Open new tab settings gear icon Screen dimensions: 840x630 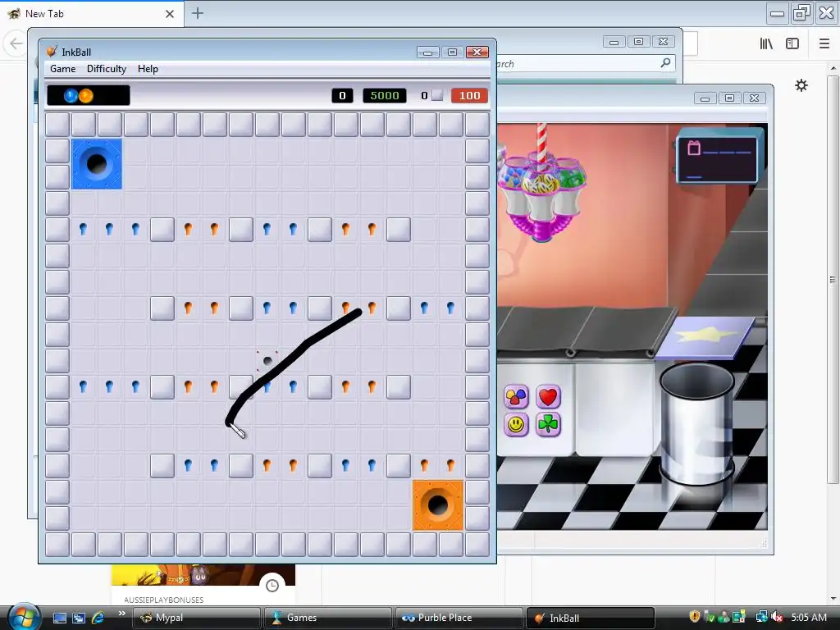coord(801,85)
